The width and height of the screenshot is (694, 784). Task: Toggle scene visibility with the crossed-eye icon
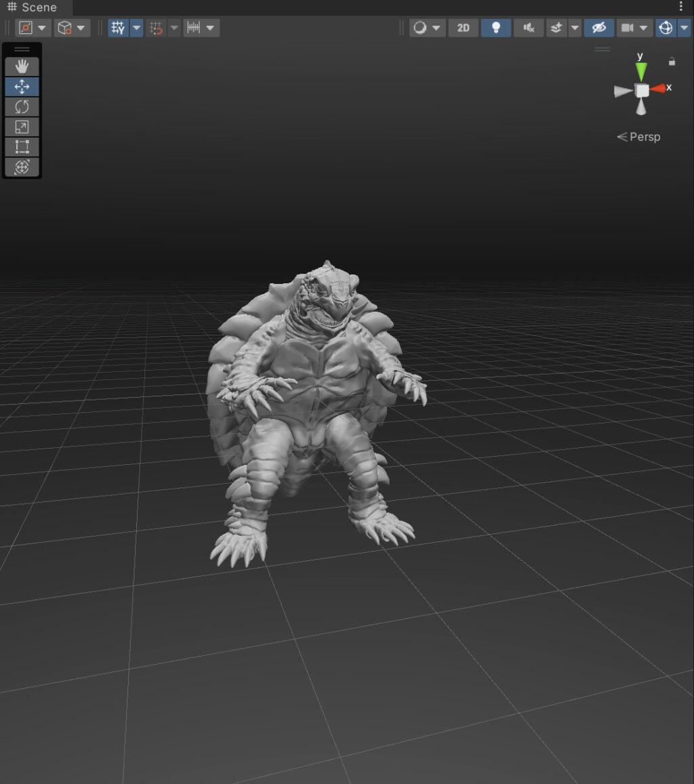(600, 28)
